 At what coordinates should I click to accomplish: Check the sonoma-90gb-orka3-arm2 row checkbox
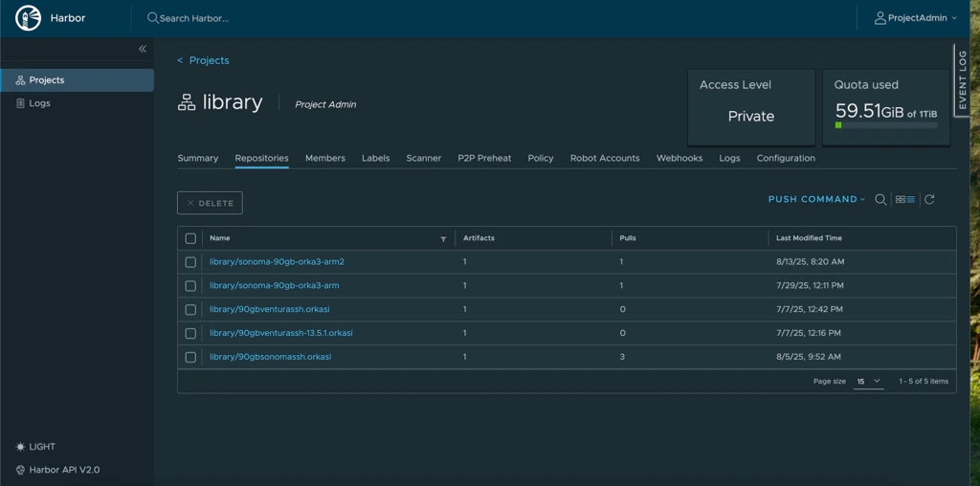[190, 262]
